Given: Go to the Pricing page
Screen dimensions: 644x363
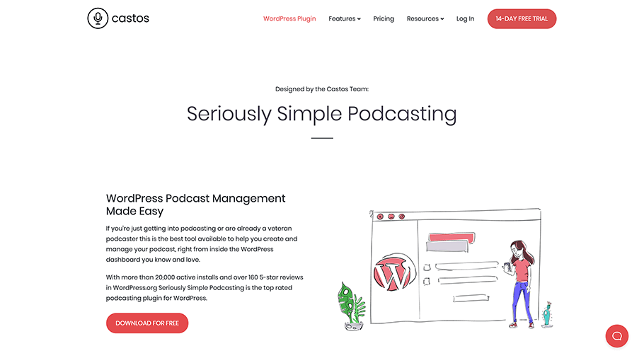Looking at the screenshot, I should click(384, 18).
